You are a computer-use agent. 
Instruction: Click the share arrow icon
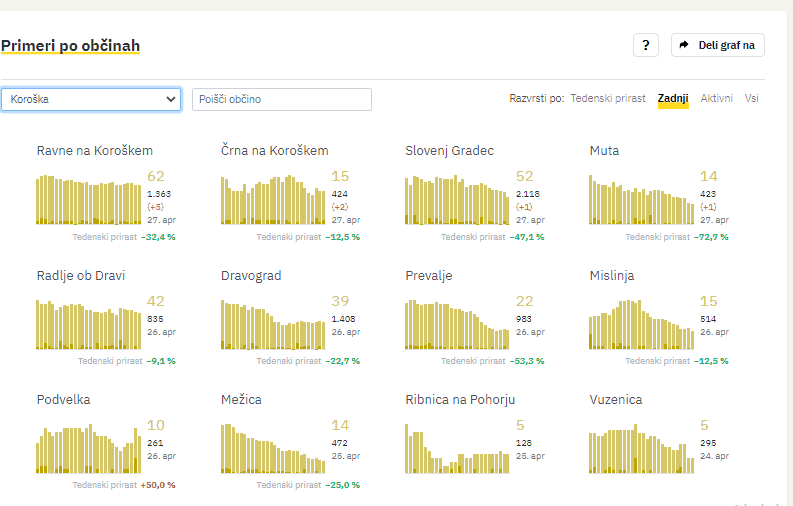pyautogui.click(x=684, y=45)
